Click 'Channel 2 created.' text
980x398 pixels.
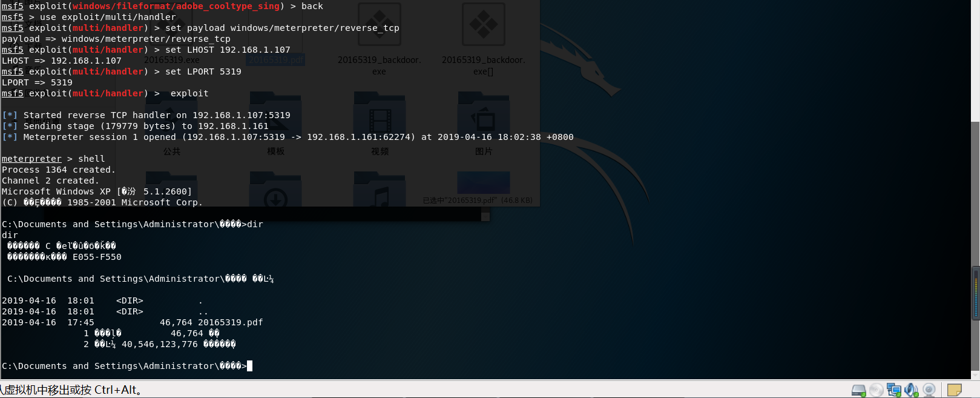click(50, 181)
